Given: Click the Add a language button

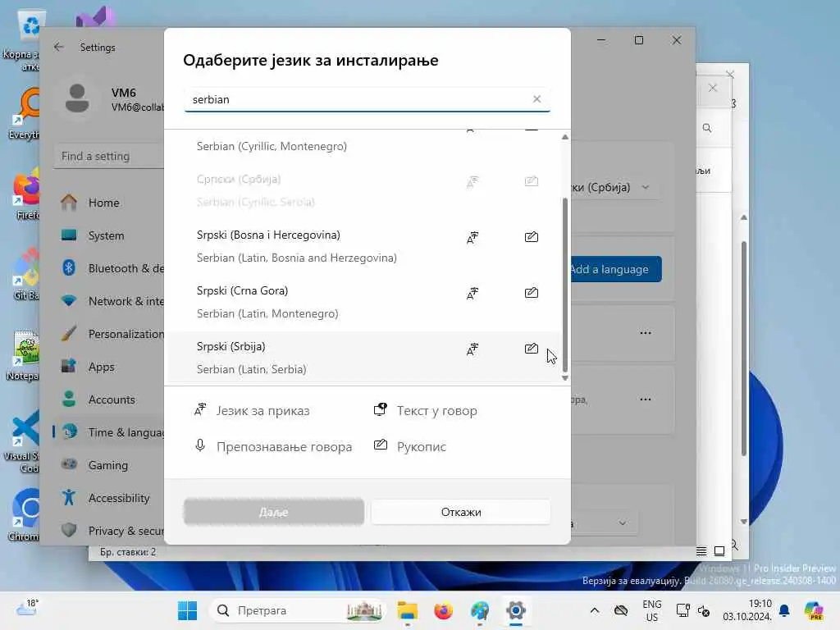Looking at the screenshot, I should pyautogui.click(x=615, y=269).
